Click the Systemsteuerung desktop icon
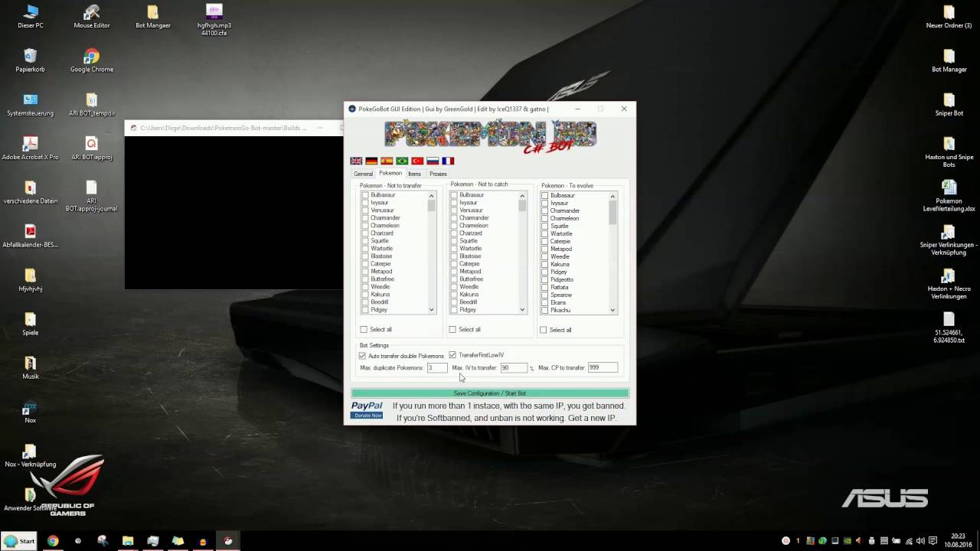Screen dimensions: 980x551 click(x=30, y=105)
